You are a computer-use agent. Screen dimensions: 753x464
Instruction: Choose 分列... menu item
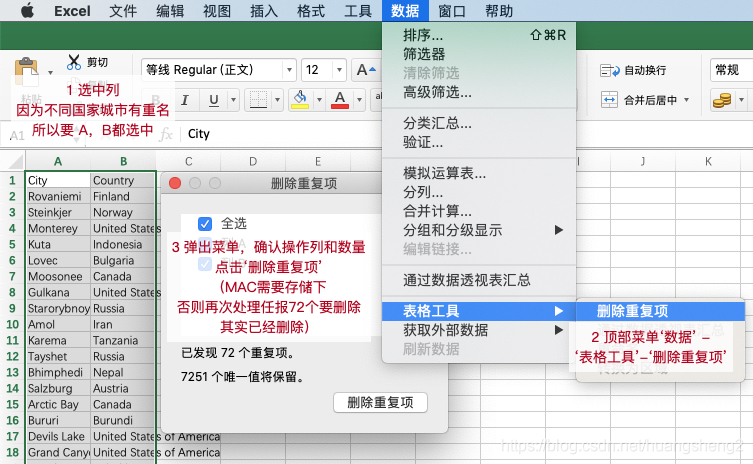[x=479, y=193]
